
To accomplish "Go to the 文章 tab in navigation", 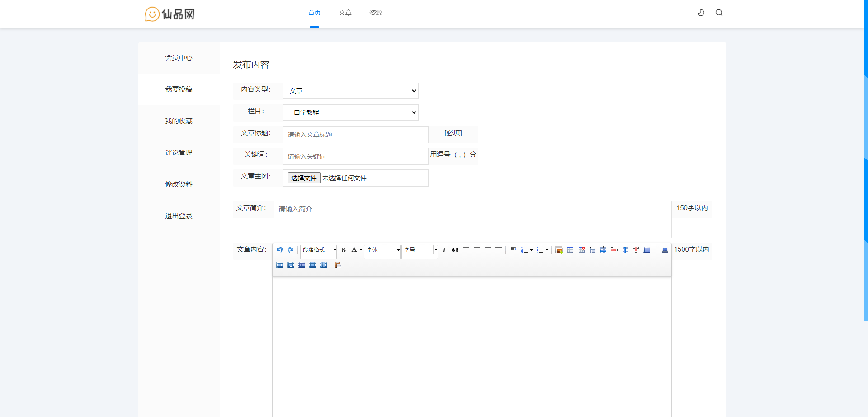I will click(345, 13).
